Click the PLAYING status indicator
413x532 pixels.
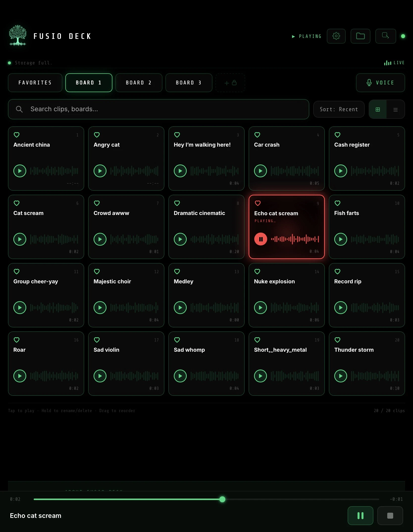tap(307, 36)
